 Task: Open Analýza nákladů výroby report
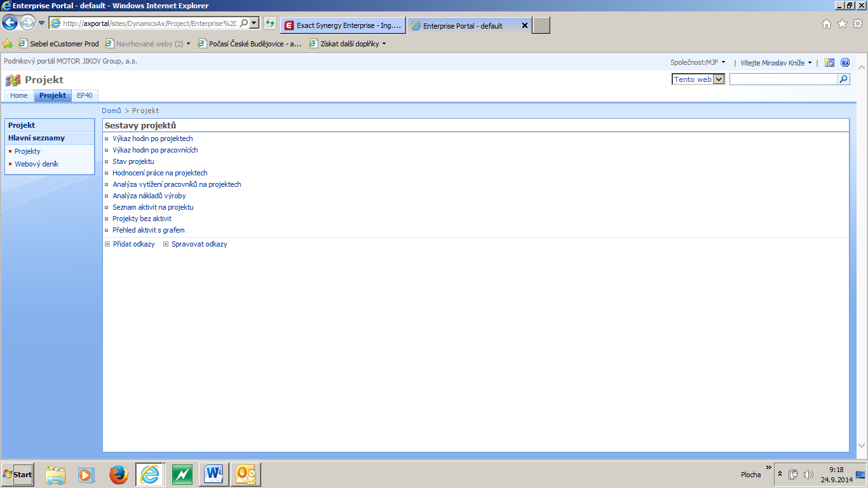[x=149, y=196]
